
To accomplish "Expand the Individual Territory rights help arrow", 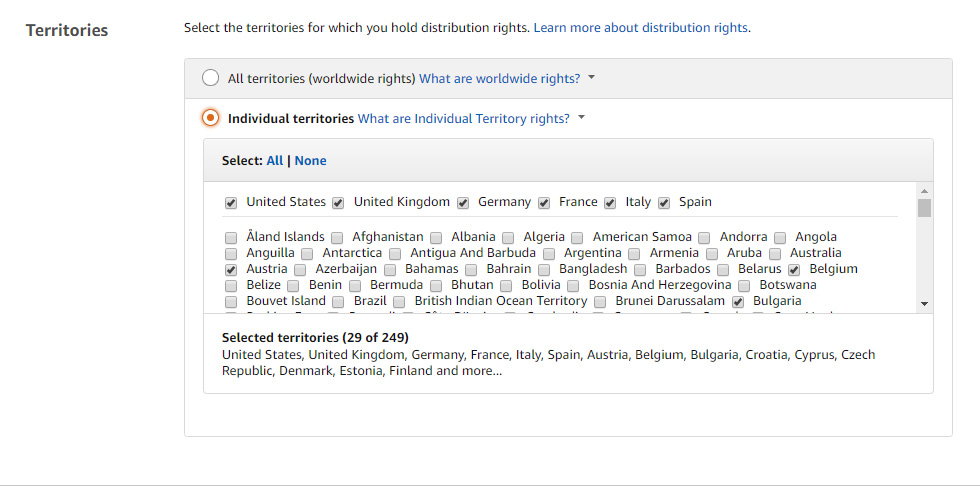I will coord(582,118).
